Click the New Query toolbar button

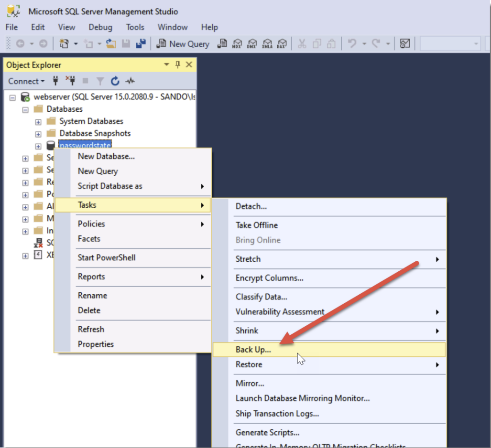pos(183,44)
